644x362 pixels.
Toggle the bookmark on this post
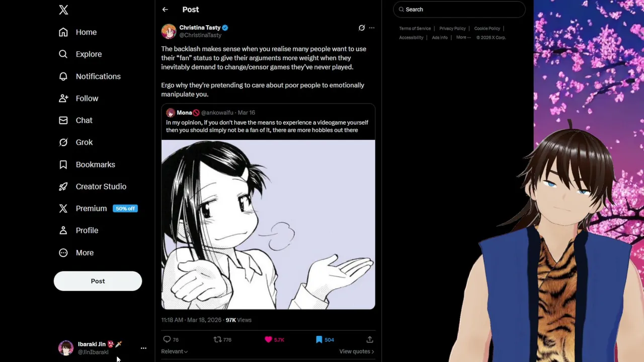click(319, 339)
